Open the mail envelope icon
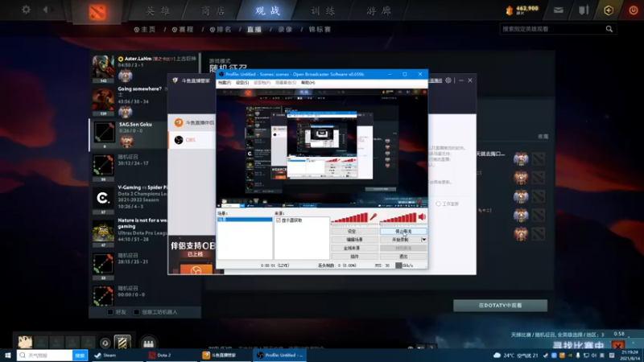 coord(558,10)
